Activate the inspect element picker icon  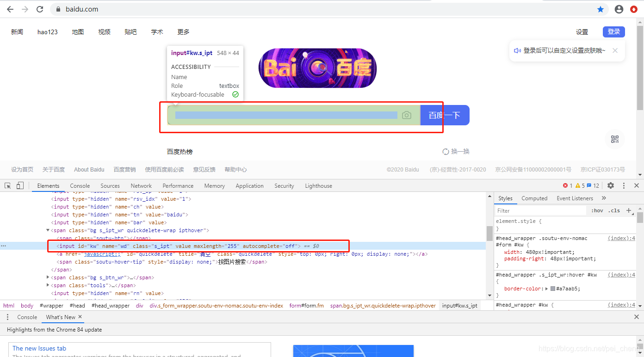(x=8, y=185)
